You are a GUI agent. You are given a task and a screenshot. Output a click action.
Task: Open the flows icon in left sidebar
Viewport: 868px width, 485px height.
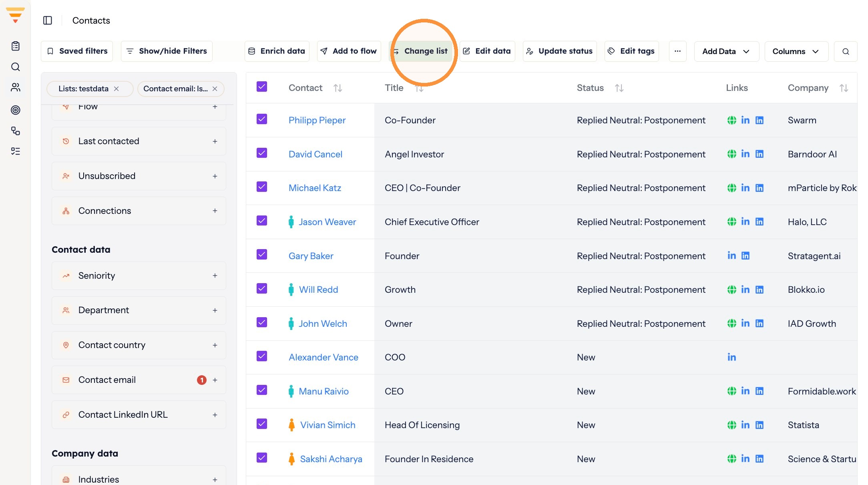click(x=16, y=131)
